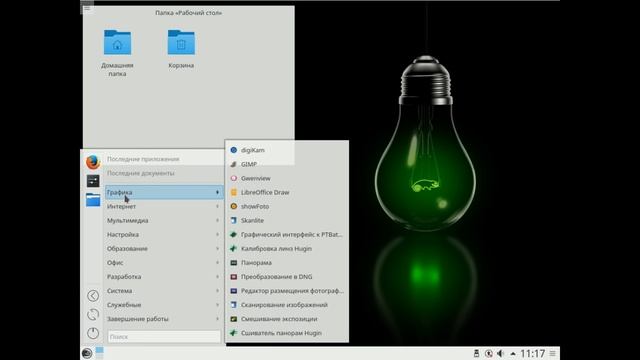Click the Преобразование в DNG icon

(233, 277)
